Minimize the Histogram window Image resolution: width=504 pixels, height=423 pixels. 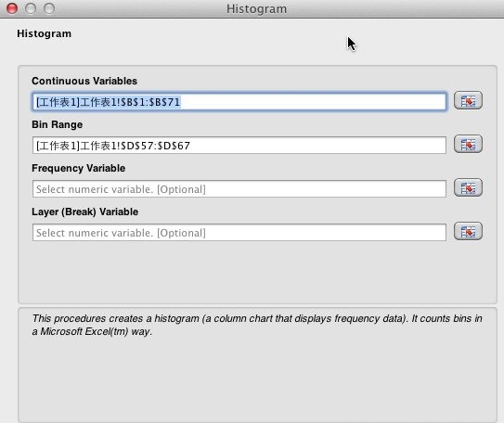[x=31, y=8]
